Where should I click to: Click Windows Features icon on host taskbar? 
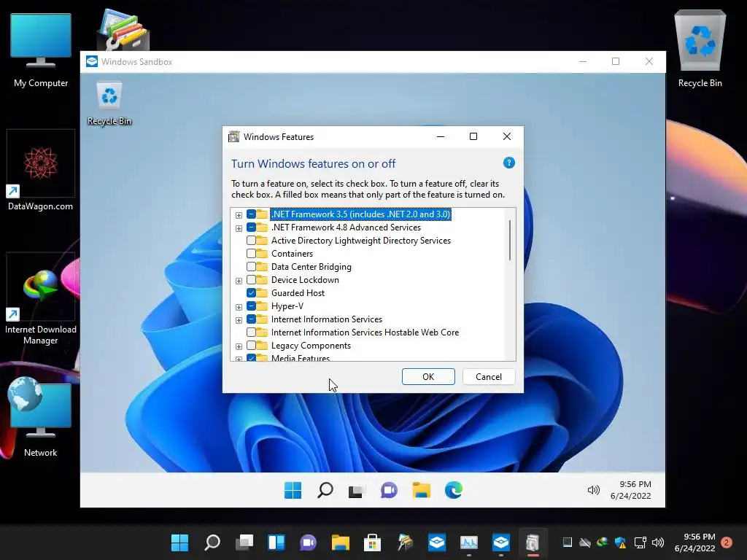[533, 542]
